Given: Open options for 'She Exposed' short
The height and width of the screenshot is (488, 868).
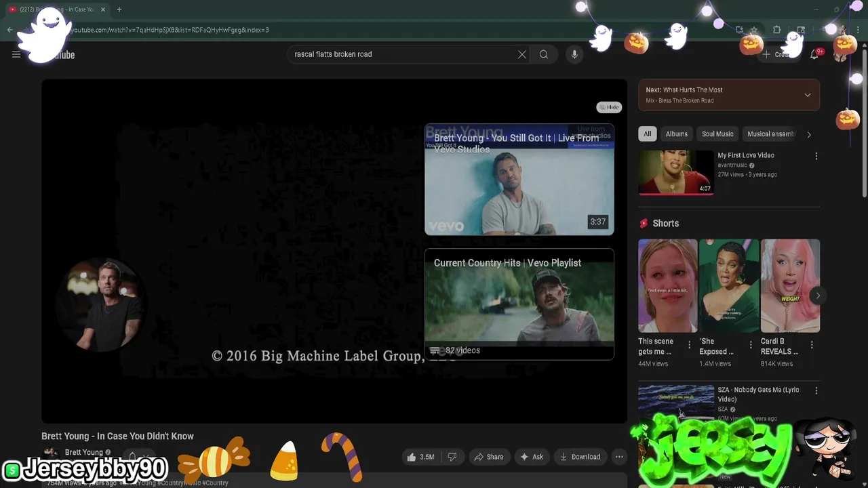Looking at the screenshot, I should tap(751, 345).
